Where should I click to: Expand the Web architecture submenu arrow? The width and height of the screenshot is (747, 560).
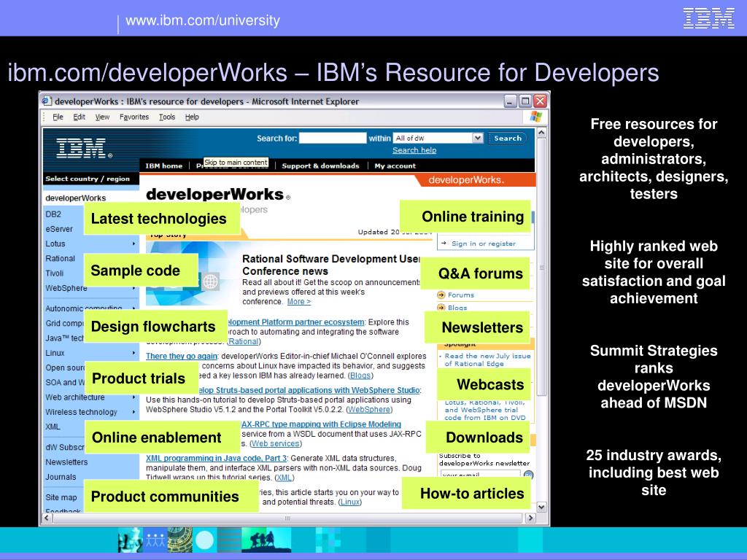[134, 397]
